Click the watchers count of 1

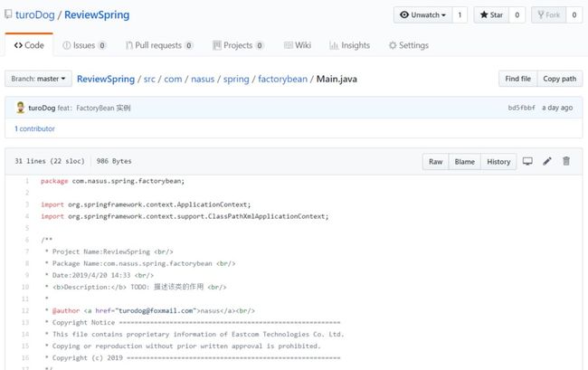click(x=460, y=15)
